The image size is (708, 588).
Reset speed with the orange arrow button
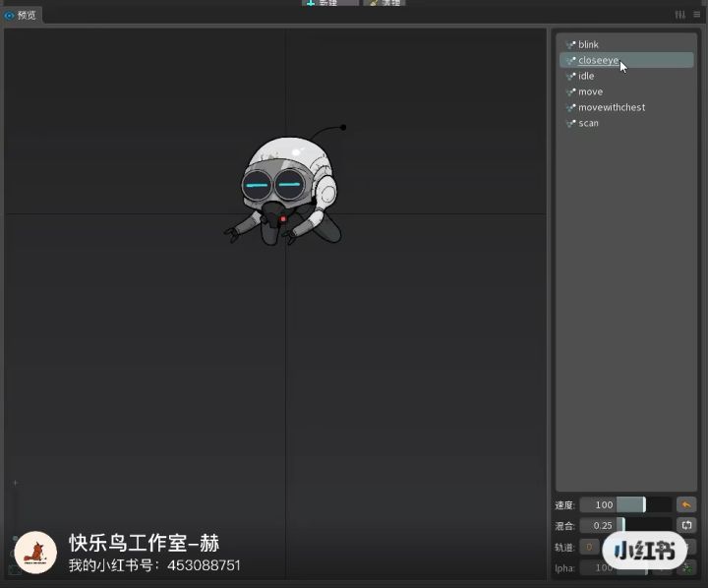coord(686,504)
